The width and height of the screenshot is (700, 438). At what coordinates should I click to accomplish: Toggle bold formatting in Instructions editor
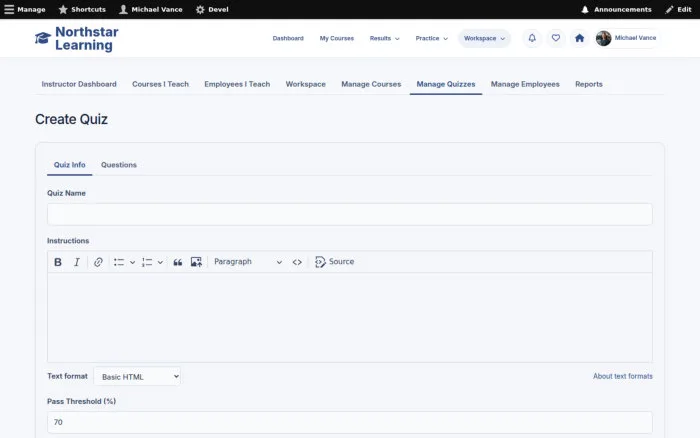point(58,262)
